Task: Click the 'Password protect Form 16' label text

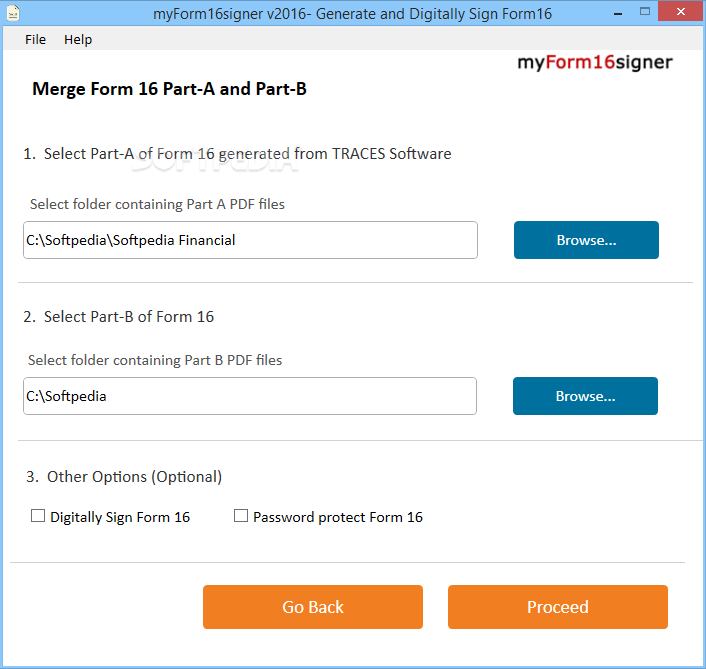Action: [338, 517]
